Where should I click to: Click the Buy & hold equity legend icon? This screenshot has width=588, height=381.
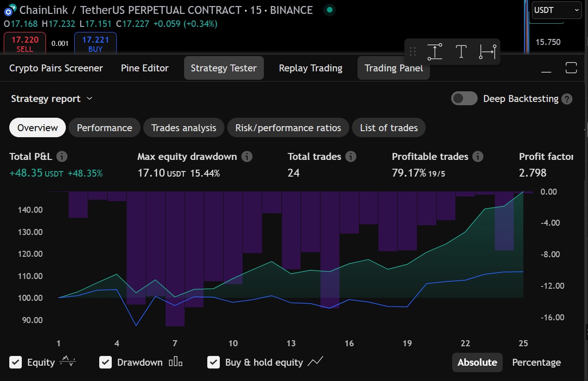pyautogui.click(x=316, y=362)
